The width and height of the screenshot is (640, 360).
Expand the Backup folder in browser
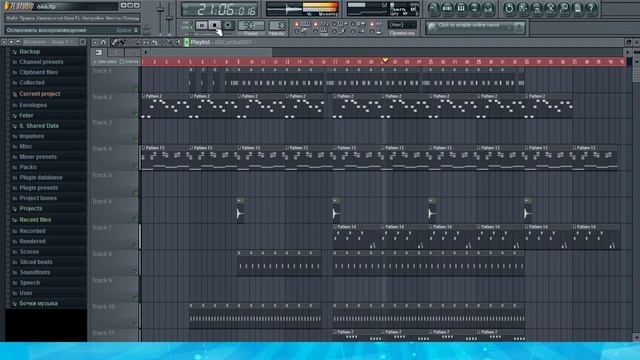coord(29,51)
